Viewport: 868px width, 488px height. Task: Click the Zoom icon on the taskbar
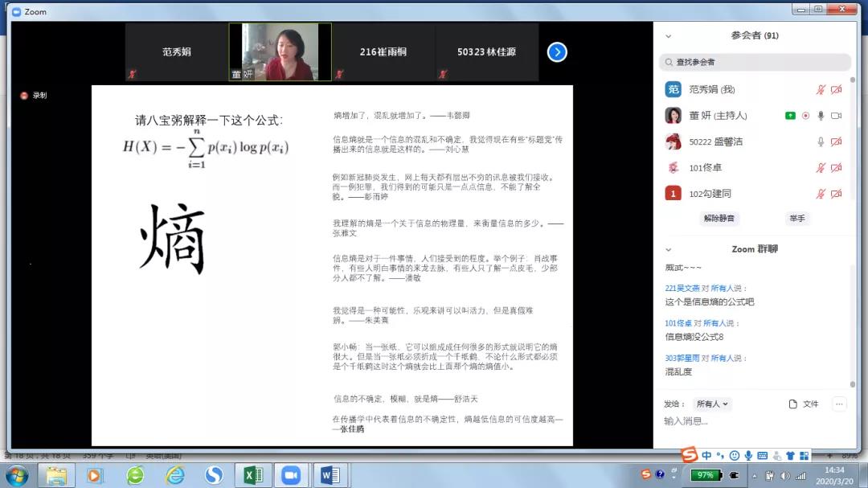point(290,475)
